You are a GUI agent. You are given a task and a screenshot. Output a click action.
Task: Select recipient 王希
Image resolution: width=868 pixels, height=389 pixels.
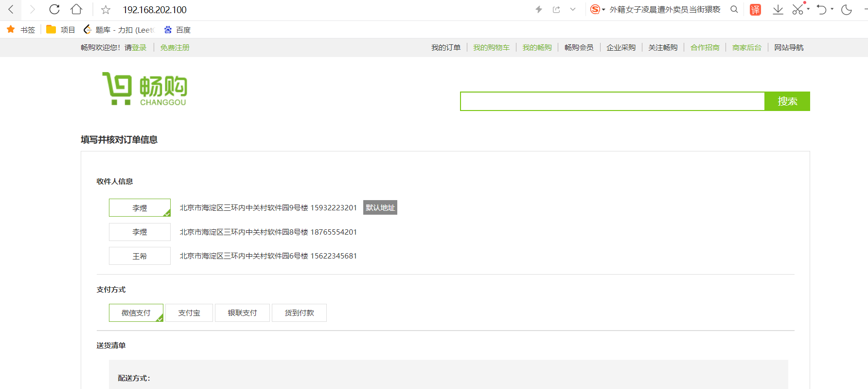click(x=140, y=256)
